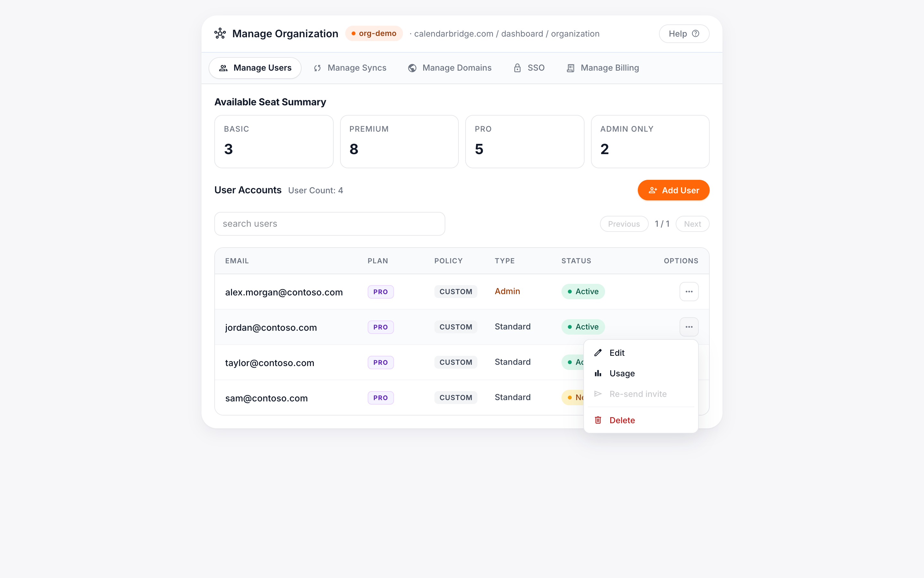Click the alex.morgan@contoso.com email
This screenshot has width=924, height=578.
(284, 293)
